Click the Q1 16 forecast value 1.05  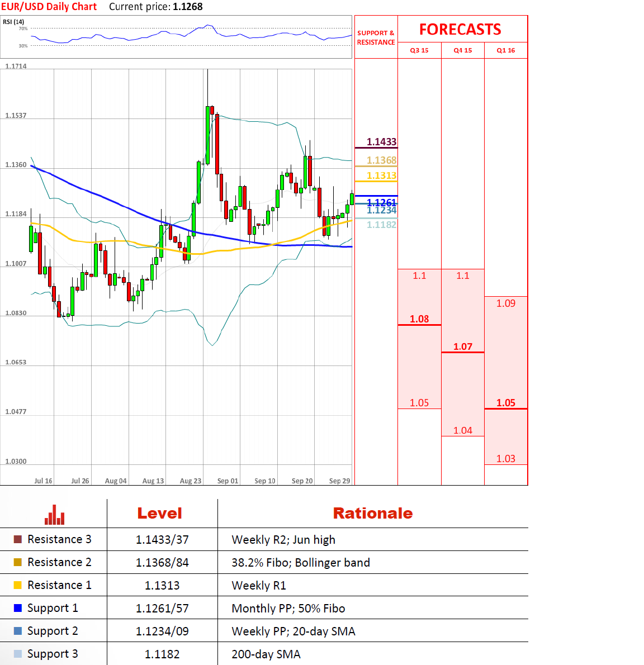[x=506, y=403]
